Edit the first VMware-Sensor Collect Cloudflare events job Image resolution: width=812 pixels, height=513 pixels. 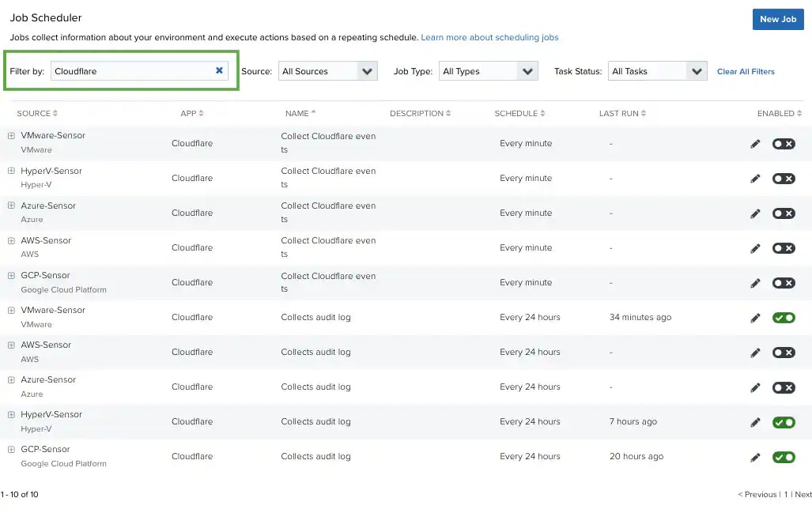pos(755,144)
